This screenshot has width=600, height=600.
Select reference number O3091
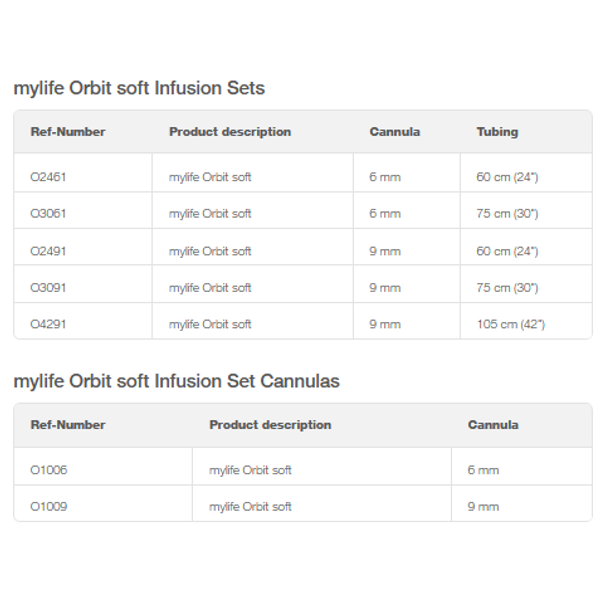tap(48, 288)
